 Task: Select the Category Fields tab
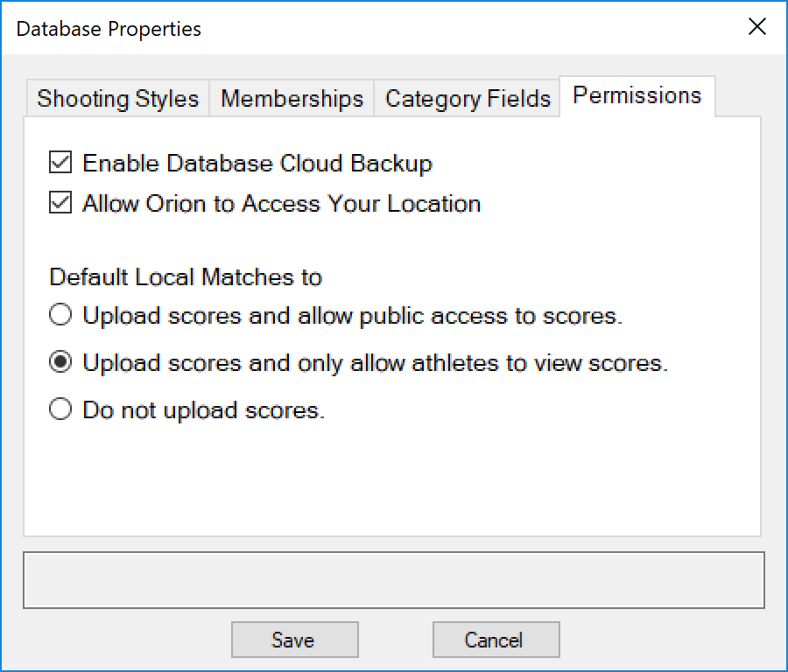(467, 99)
